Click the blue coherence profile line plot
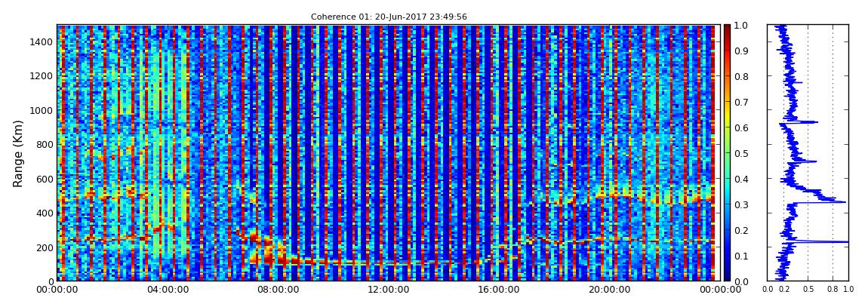The image size is (868, 307). point(808,152)
